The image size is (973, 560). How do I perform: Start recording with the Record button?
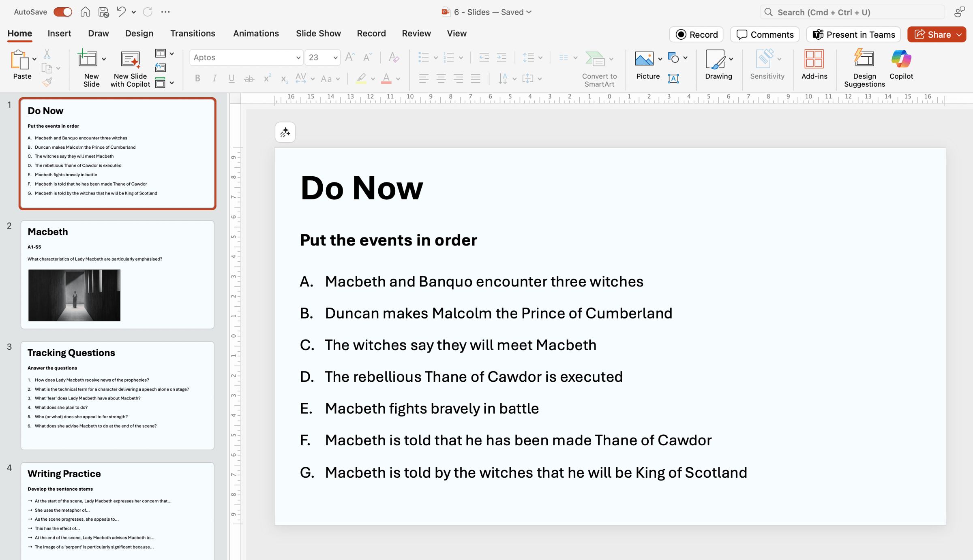pos(696,34)
